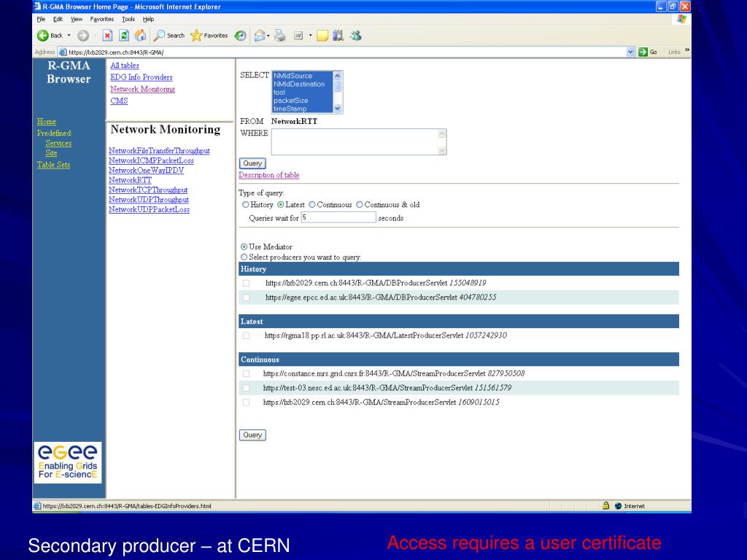Open the Back history dropdown arrow
Viewport: 747px width, 560px height.
[69, 36]
